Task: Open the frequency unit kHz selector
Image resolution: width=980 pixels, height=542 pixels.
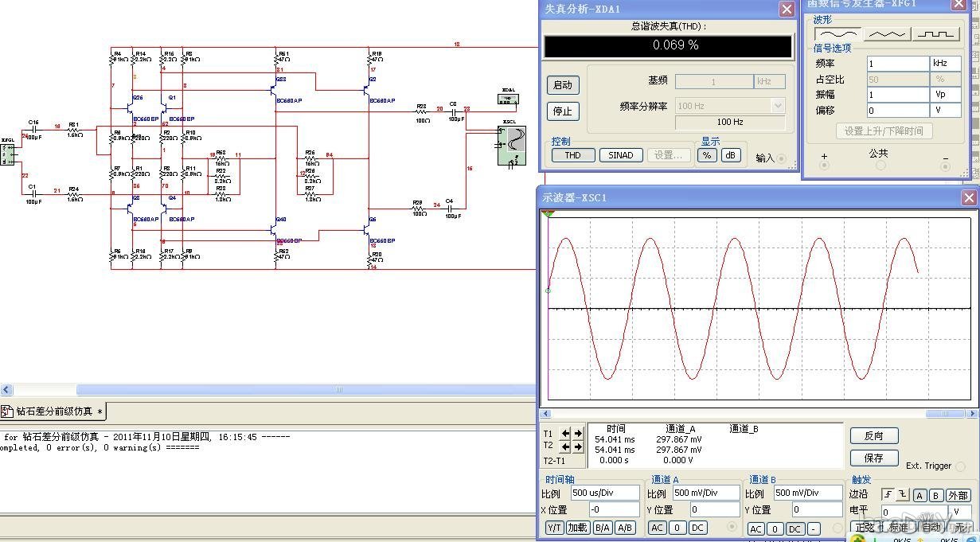Action: (x=945, y=63)
